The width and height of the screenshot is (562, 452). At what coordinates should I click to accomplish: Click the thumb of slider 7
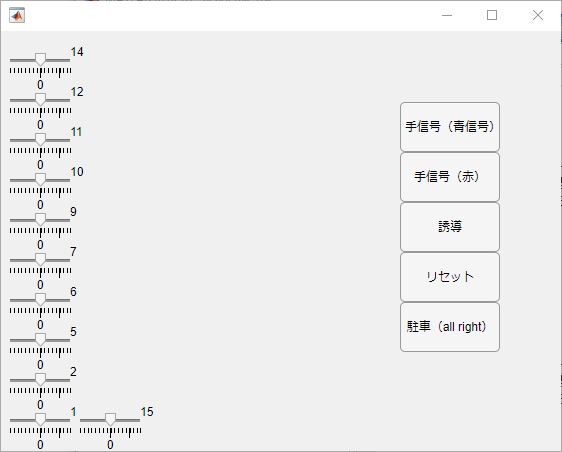point(41,260)
